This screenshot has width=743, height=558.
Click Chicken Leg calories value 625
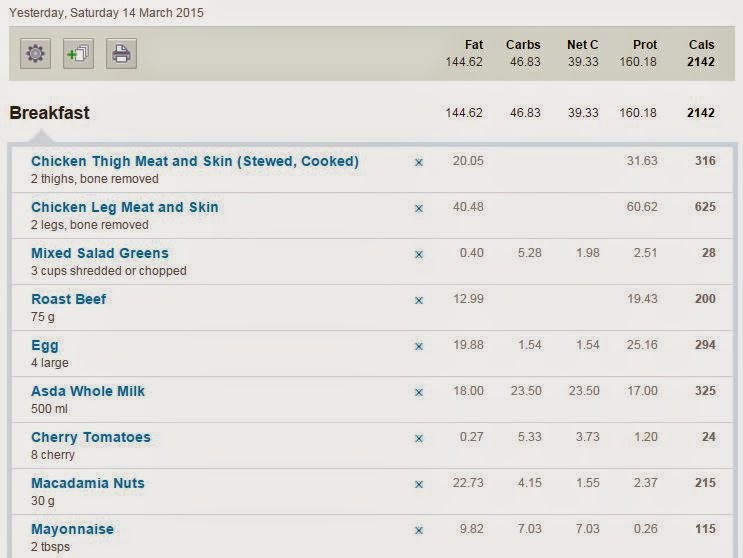point(705,207)
